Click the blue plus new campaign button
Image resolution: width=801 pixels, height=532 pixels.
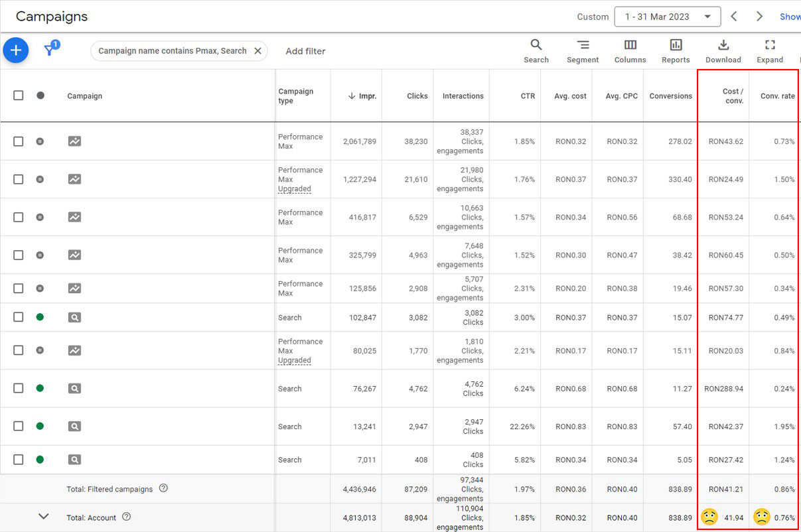[16, 50]
